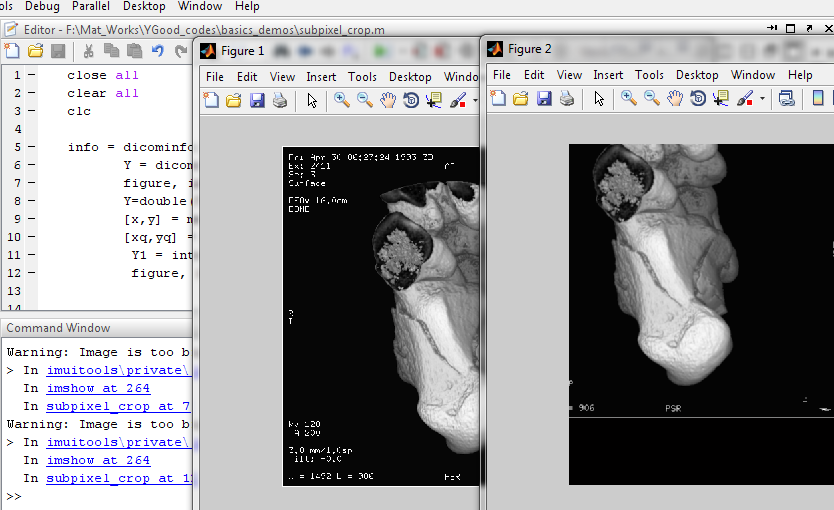Screen dimensions: 834x510
Task: Click Paste icon in Editor toolbar
Action: coord(135,51)
